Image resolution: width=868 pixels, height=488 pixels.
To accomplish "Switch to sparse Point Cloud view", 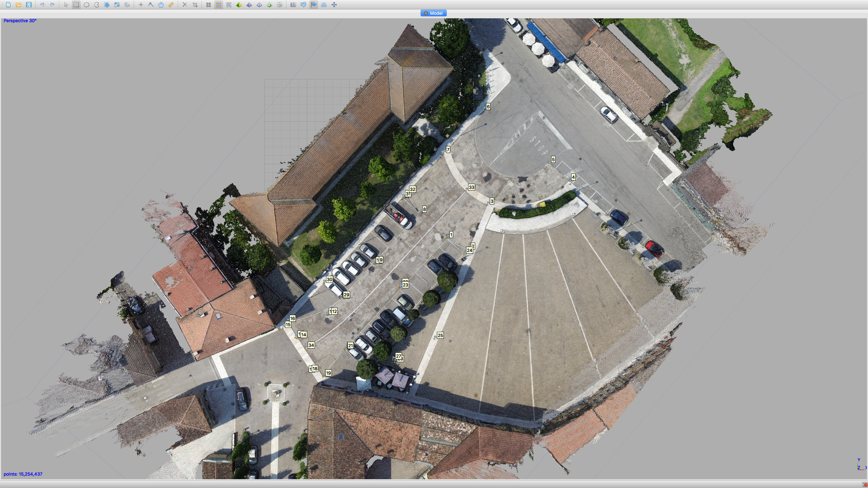I will (x=209, y=5).
